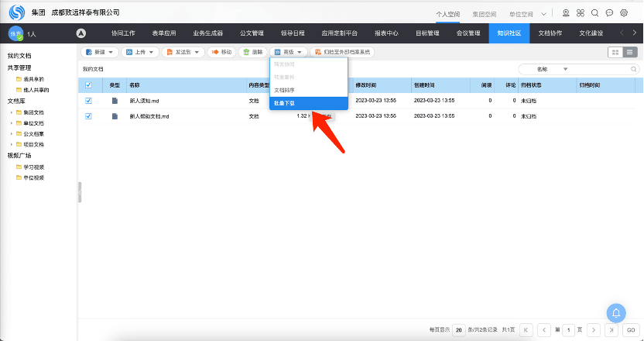Click the items-per-page field showing 20
The width and height of the screenshot is (644, 341).
pyautogui.click(x=459, y=330)
